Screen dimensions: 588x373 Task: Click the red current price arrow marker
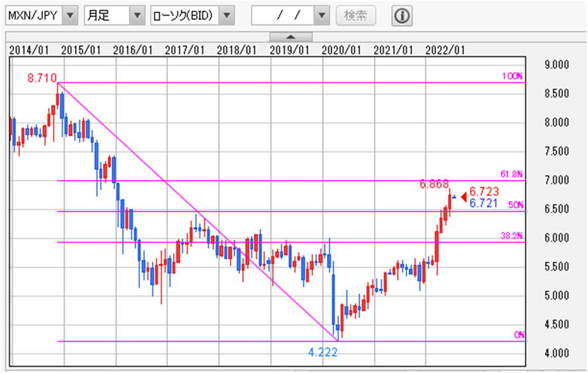pyautogui.click(x=464, y=196)
